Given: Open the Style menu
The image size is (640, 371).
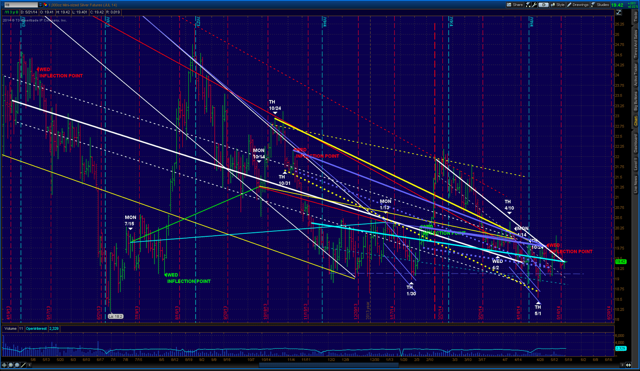Looking at the screenshot, I should (557, 5).
